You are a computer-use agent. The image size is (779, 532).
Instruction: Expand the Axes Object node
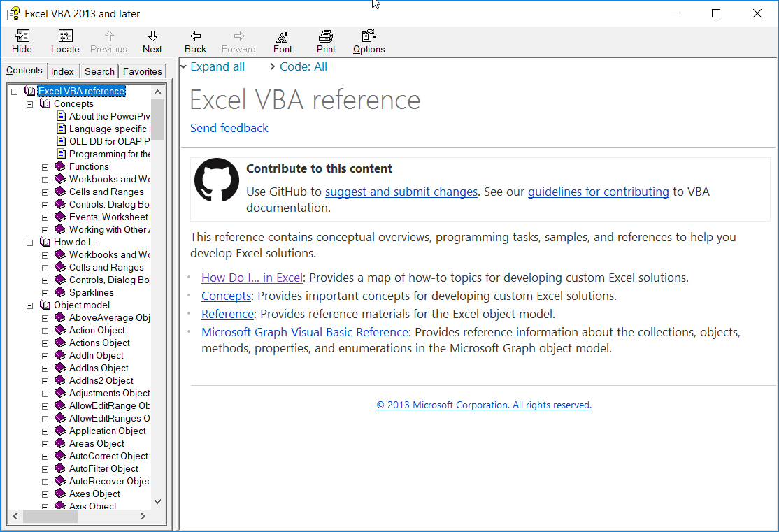45,495
